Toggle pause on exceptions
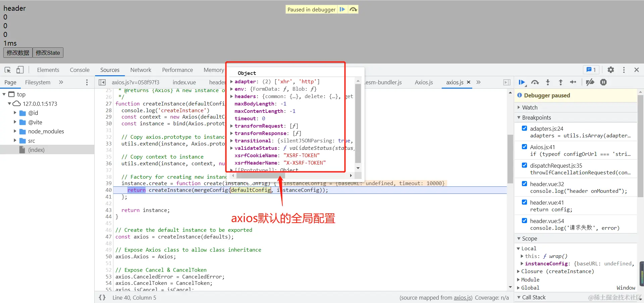This screenshot has width=644, height=303. (x=603, y=82)
